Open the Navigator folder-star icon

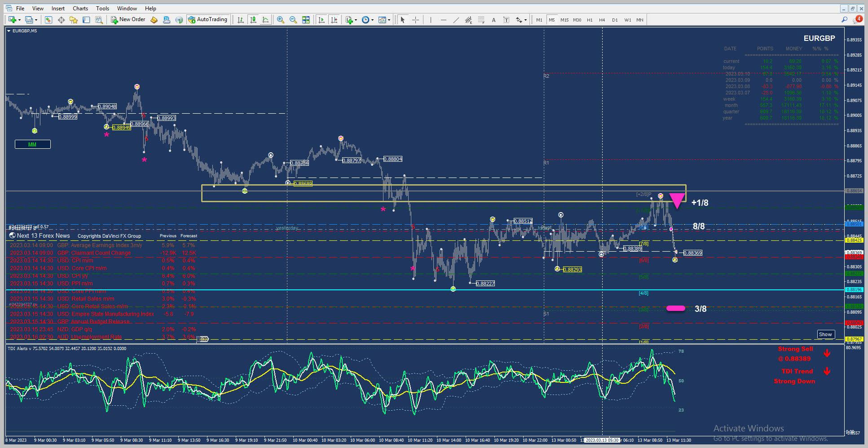coord(74,20)
